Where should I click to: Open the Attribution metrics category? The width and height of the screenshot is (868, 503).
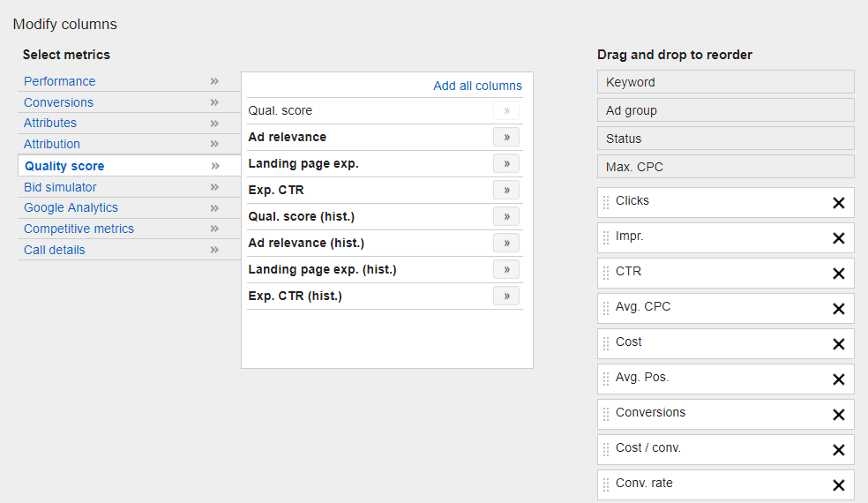coord(52,144)
